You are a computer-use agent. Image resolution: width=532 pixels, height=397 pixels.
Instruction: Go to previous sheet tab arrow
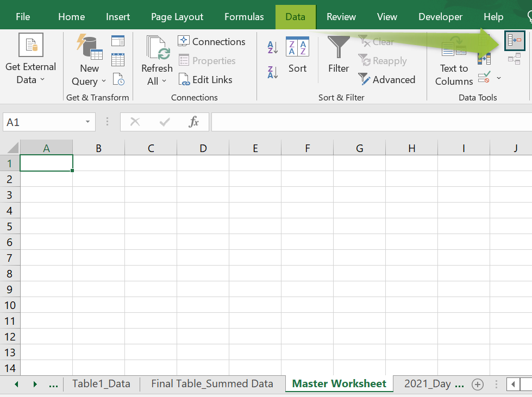click(x=16, y=384)
